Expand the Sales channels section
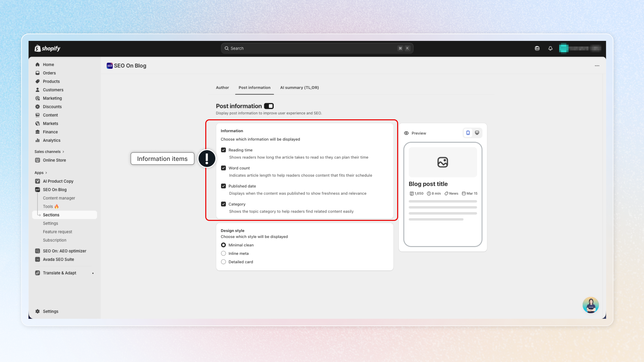Image resolution: width=644 pixels, height=362 pixels. 49,152
